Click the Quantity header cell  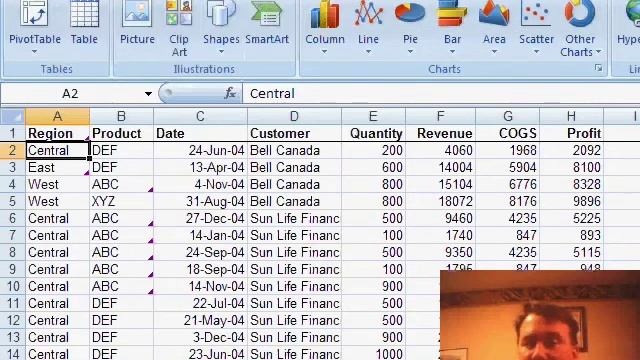point(373,133)
